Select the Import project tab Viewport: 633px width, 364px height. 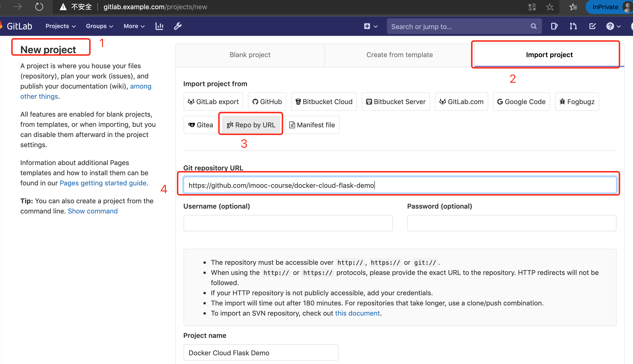point(549,55)
